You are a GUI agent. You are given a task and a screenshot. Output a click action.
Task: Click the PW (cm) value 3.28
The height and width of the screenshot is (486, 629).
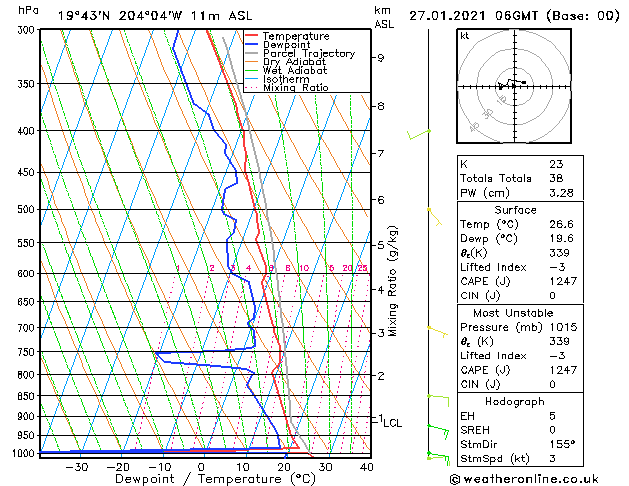(561, 193)
